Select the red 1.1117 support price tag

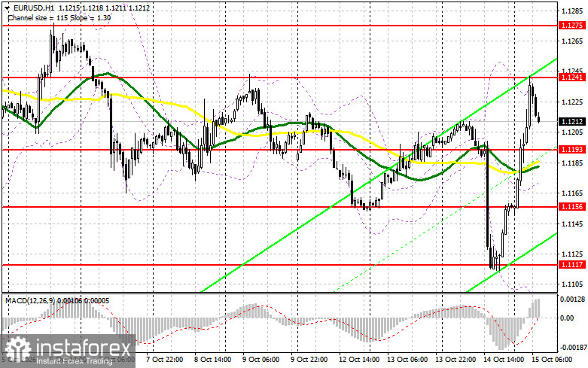pos(571,265)
